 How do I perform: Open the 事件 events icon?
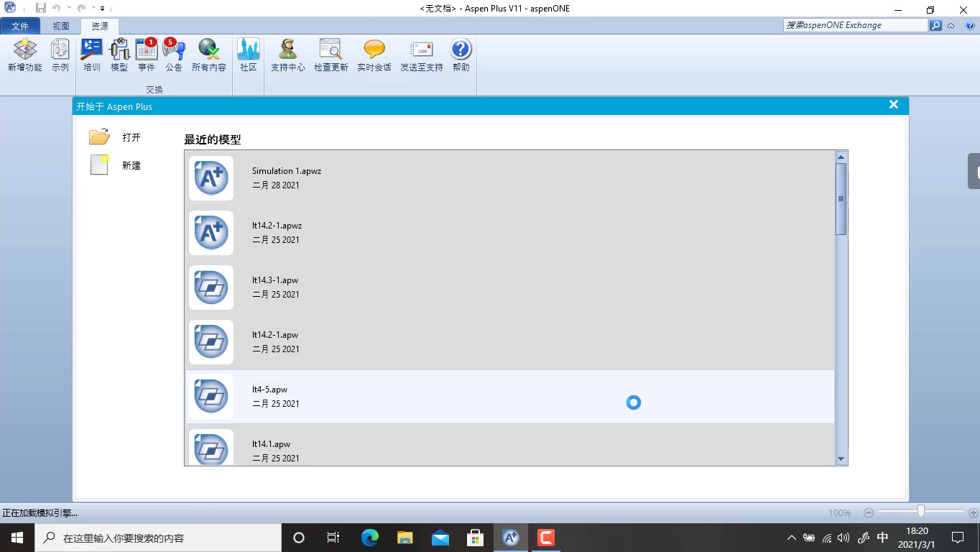click(147, 55)
